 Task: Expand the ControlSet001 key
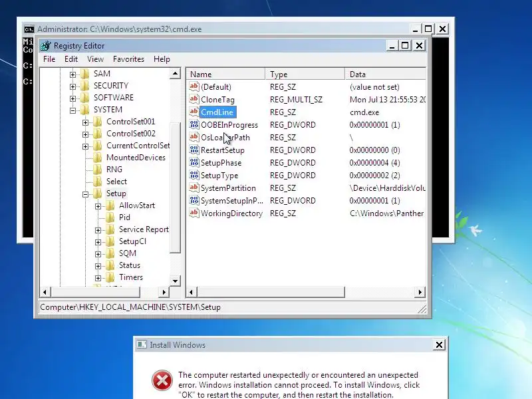point(85,122)
